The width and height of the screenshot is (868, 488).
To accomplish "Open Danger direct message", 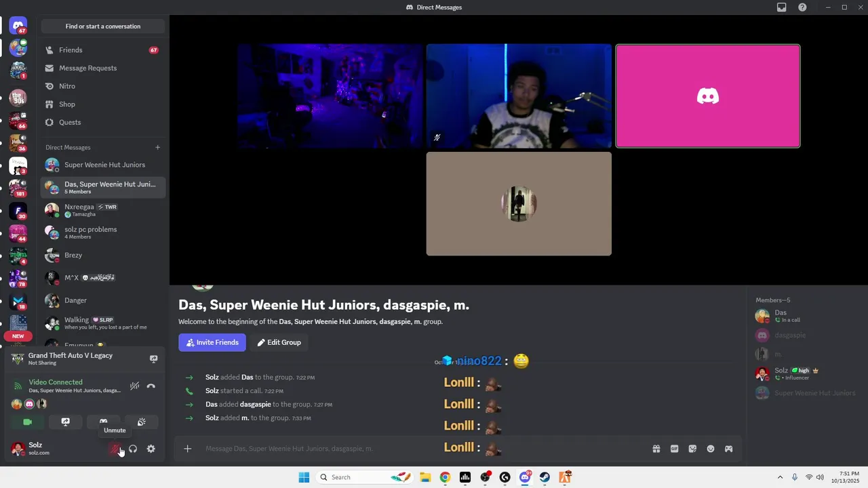I will [103, 300].
